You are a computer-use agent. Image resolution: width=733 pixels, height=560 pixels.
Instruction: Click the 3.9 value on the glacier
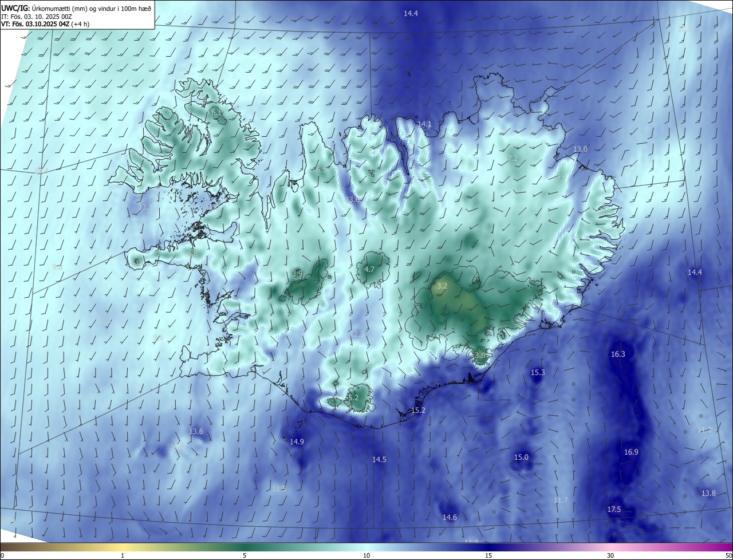click(297, 274)
